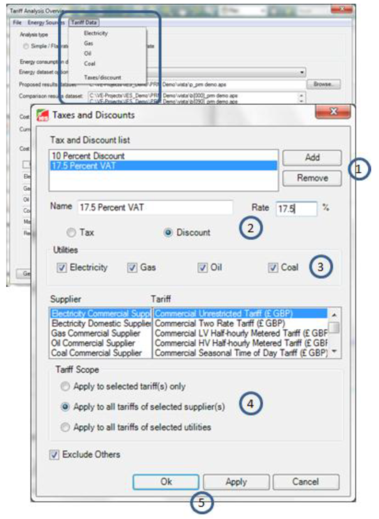The width and height of the screenshot is (379, 519).
Task: Choose Apply to all tariffs of selected utilities
Action: tap(65, 427)
